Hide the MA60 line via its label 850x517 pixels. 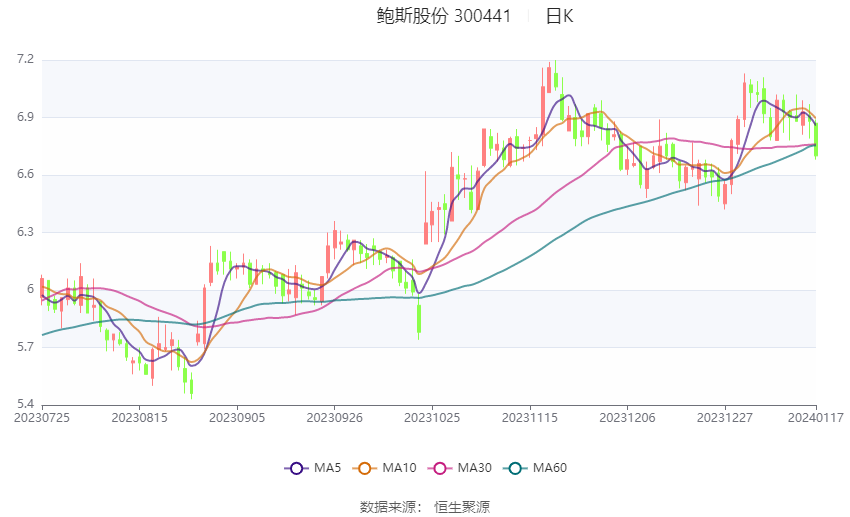coord(550,468)
